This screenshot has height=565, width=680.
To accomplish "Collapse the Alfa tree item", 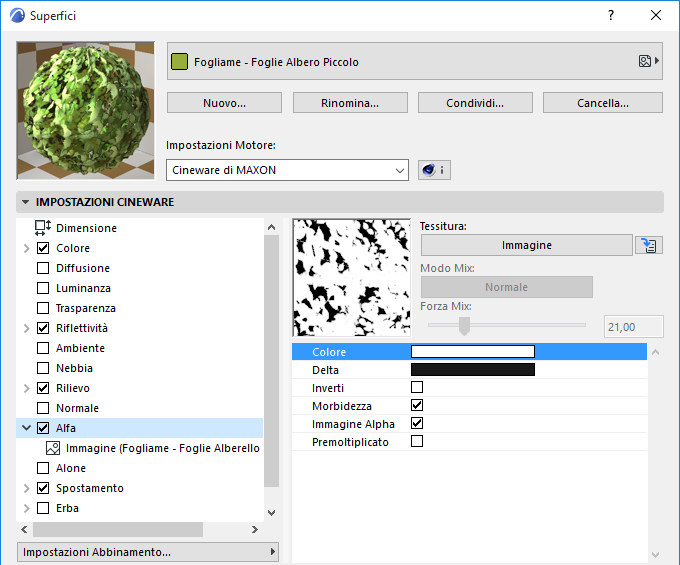I will point(25,428).
